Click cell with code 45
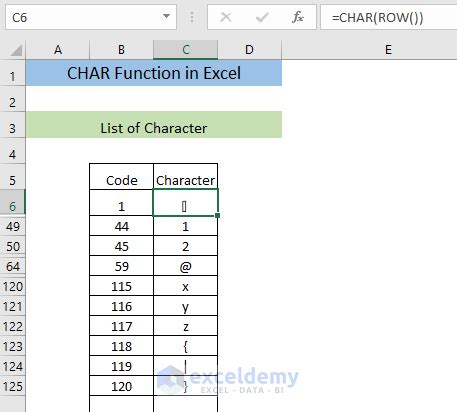 click(121, 246)
